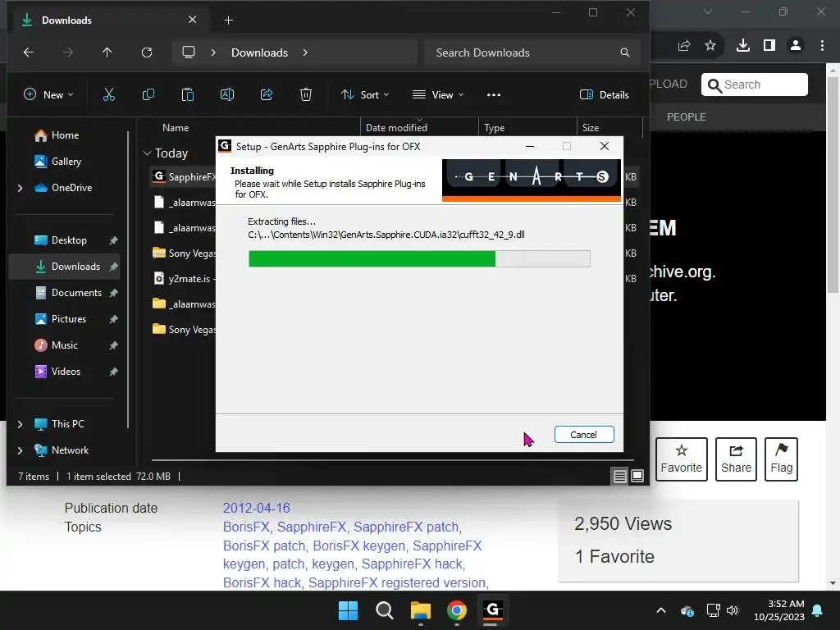Cancel the Sapphire Plug-ins installation
The image size is (840, 630).
coord(584,435)
